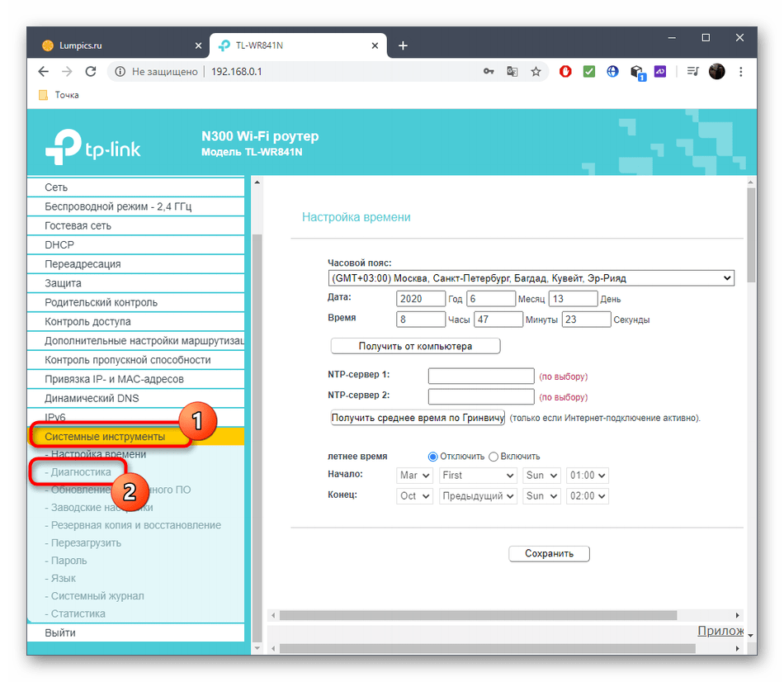The image size is (784, 682).
Task: Open the media control playlist icon
Action: 692,72
